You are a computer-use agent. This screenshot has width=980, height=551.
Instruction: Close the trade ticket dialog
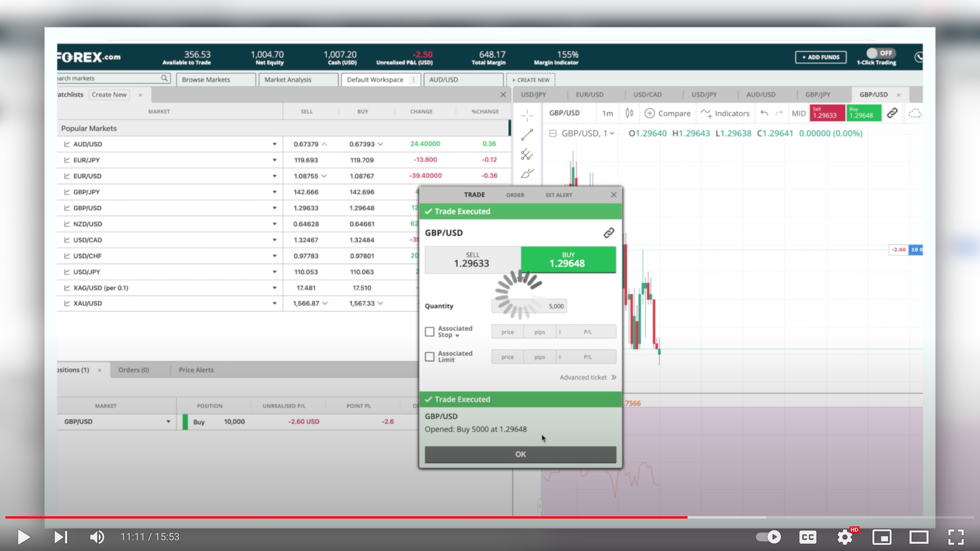(x=613, y=195)
